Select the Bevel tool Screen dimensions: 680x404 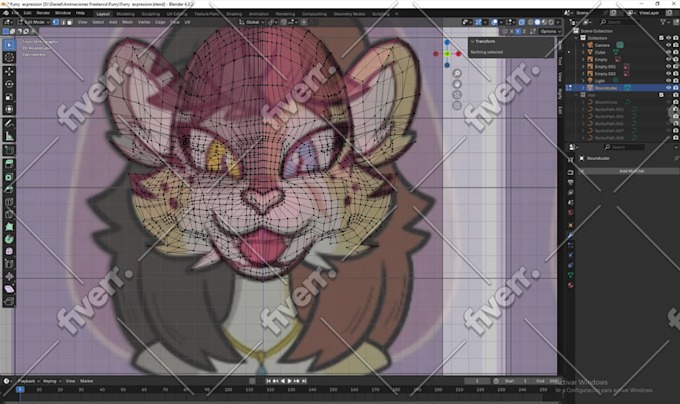pos(9,189)
